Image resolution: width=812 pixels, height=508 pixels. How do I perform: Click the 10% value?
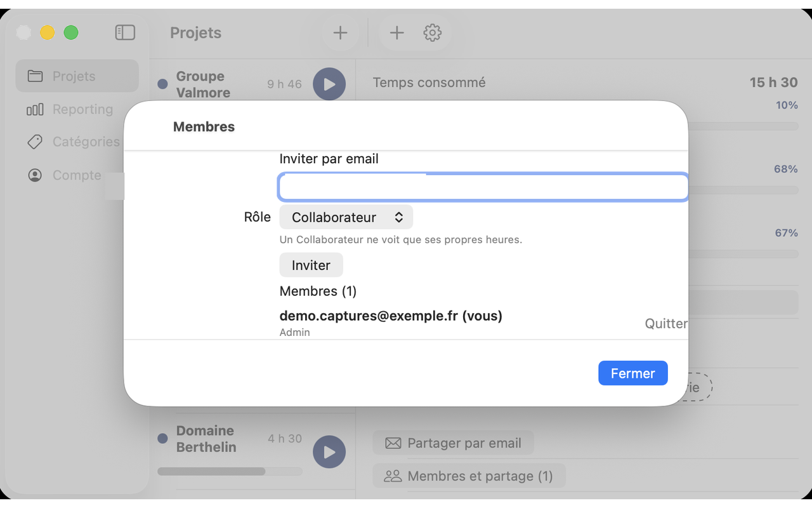tap(787, 105)
